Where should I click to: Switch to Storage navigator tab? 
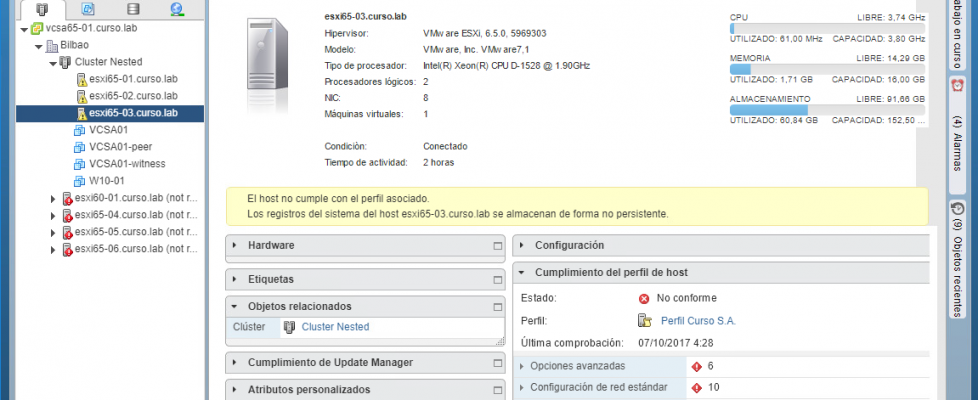[x=132, y=9]
